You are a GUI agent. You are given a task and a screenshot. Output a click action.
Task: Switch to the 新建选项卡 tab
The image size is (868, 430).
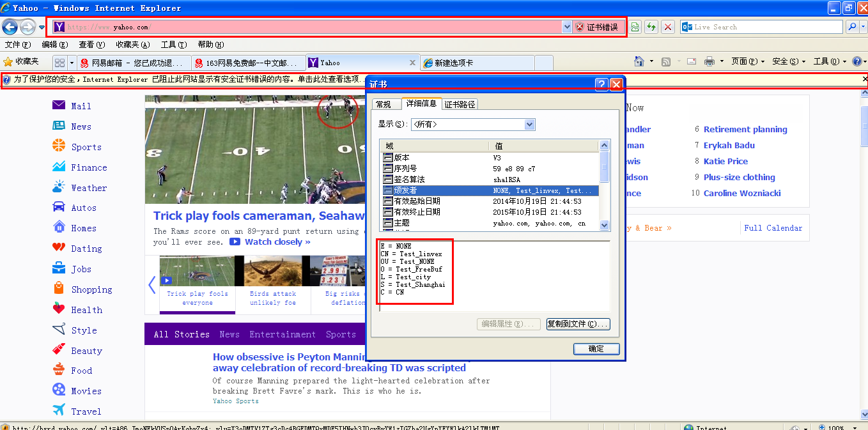coord(477,63)
